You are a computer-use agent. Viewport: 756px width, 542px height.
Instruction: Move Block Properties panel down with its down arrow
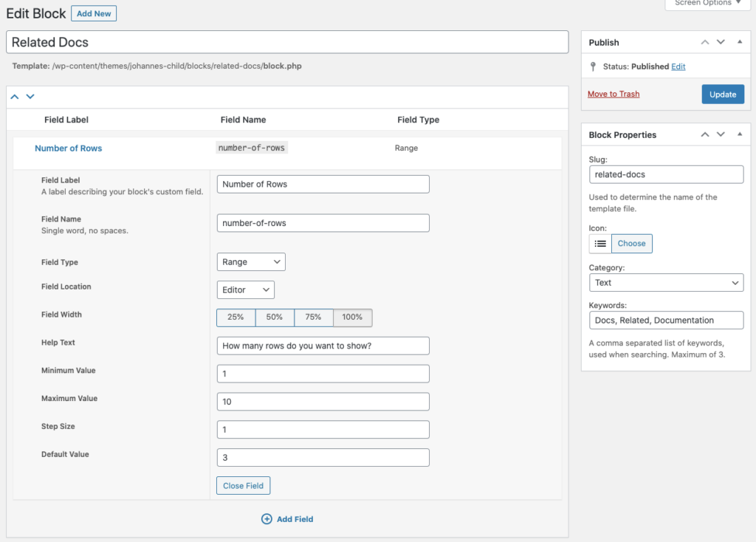pyautogui.click(x=721, y=134)
